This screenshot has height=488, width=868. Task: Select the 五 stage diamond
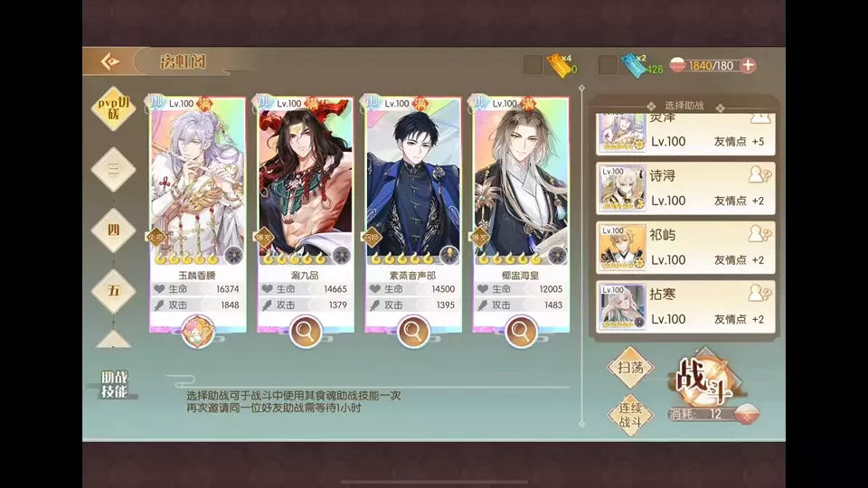pos(114,291)
